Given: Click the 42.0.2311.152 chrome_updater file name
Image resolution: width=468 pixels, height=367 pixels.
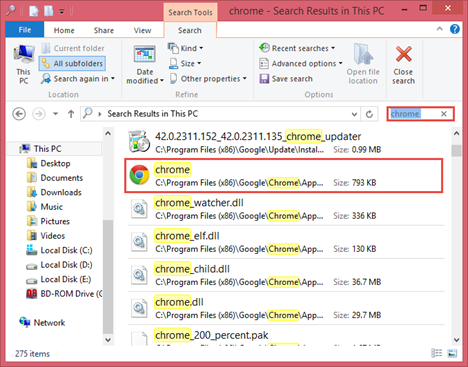Looking at the screenshot, I should [x=258, y=136].
